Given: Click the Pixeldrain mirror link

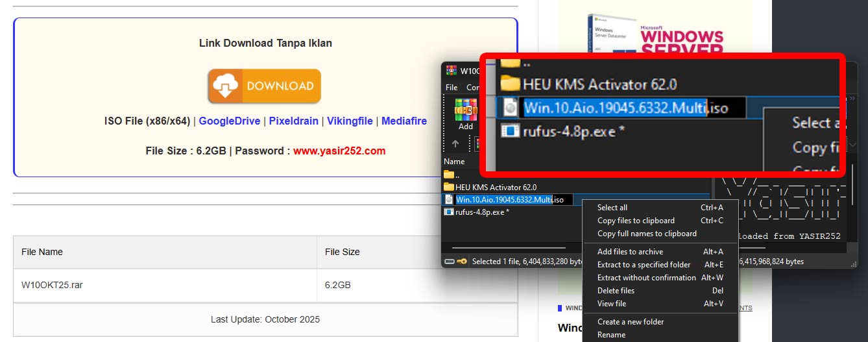Looking at the screenshot, I should pos(293,121).
